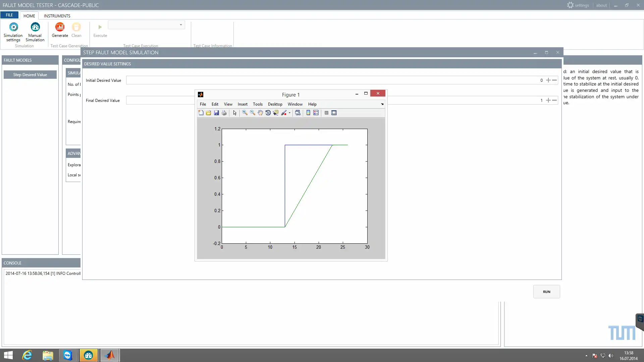Open the FILE tab
Screen dimensions: 644x362
(x=9, y=15)
